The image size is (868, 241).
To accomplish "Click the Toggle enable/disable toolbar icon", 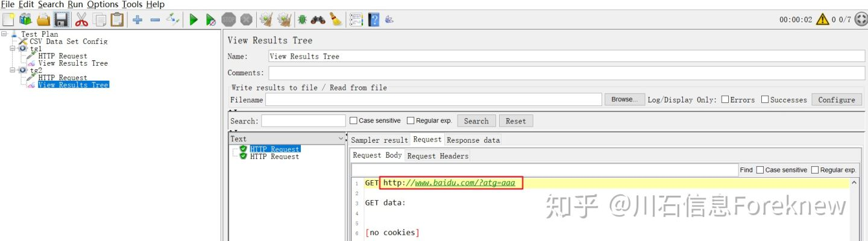I will tap(173, 19).
